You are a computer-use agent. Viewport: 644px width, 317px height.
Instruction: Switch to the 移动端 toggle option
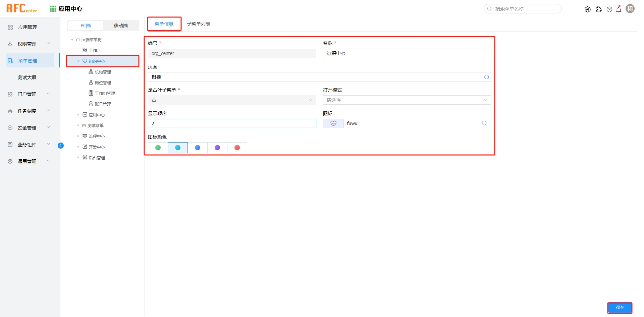coord(121,26)
